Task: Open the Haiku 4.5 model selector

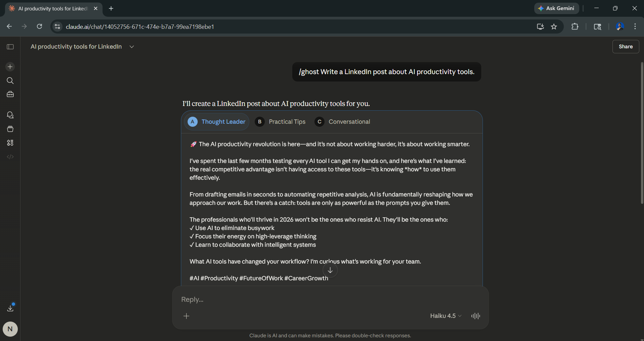Action: pos(446,316)
